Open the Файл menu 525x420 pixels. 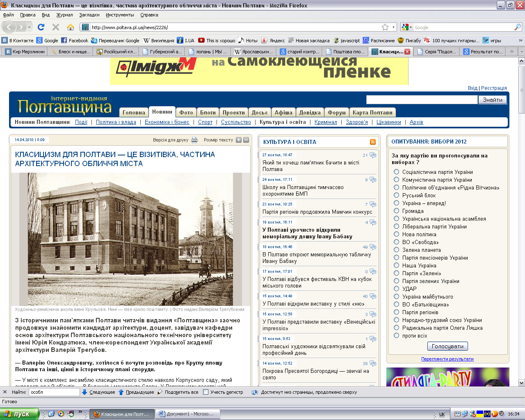8,15
